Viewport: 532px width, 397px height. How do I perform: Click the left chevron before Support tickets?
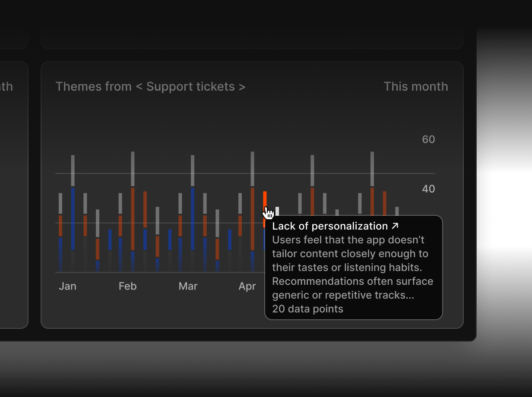coord(139,87)
